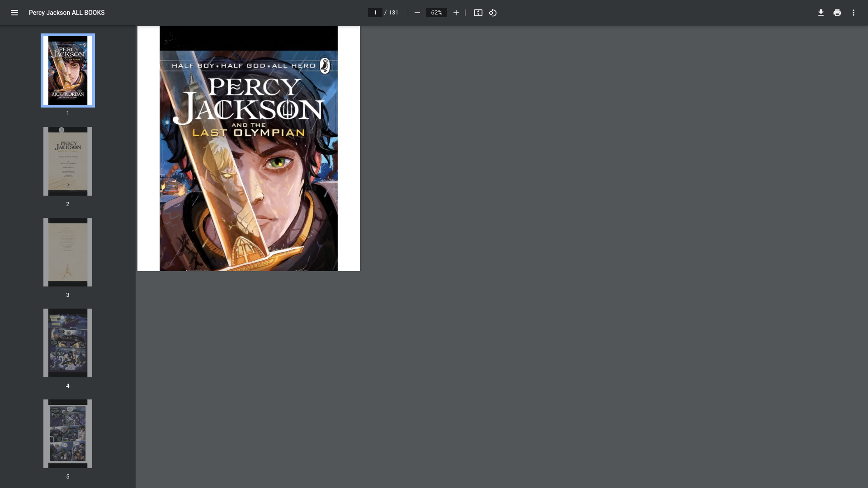Click the 62% zoom level field
The image size is (868, 488).
point(437,13)
